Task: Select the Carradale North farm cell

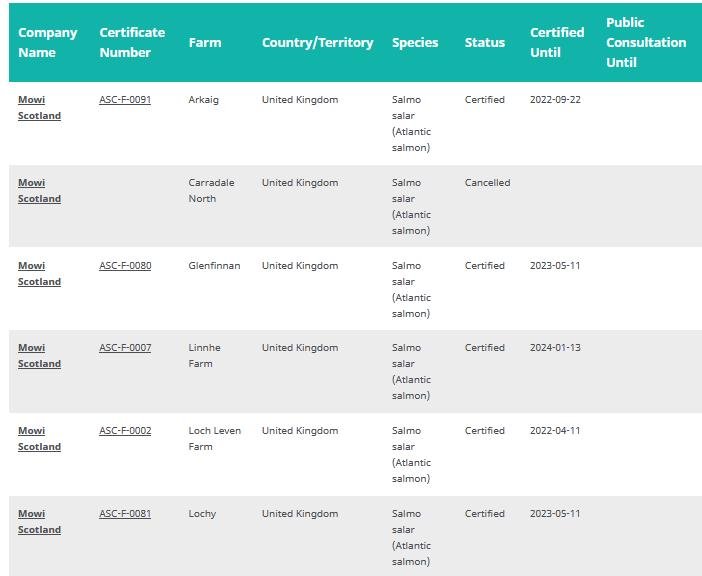Action: [211, 191]
